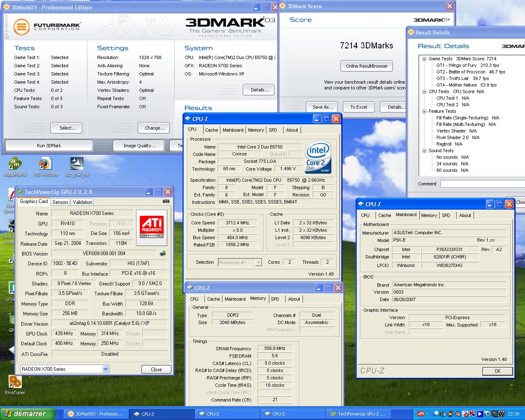Open the Processor #1 selection dropdown

coord(258,262)
